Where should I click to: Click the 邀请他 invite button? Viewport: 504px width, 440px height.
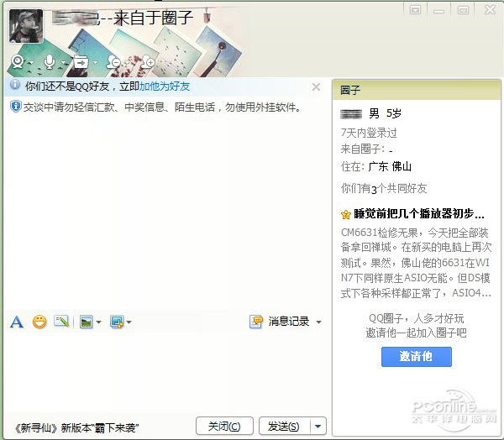(x=417, y=356)
